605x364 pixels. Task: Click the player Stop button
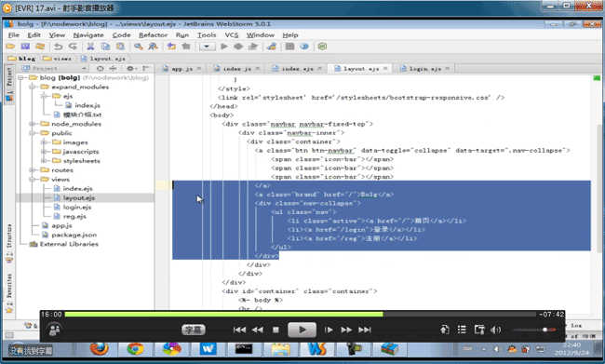(x=276, y=330)
